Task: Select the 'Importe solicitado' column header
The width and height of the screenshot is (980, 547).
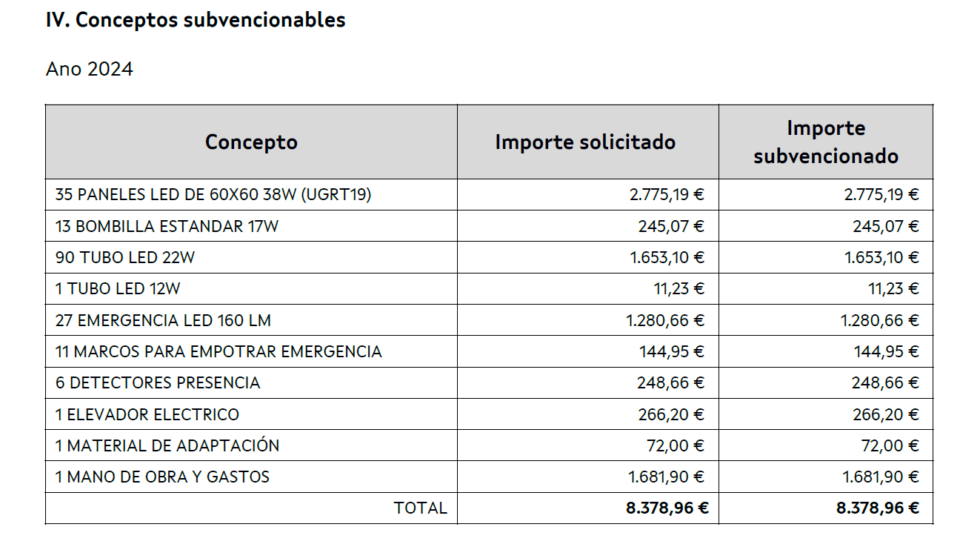Action: (585, 142)
